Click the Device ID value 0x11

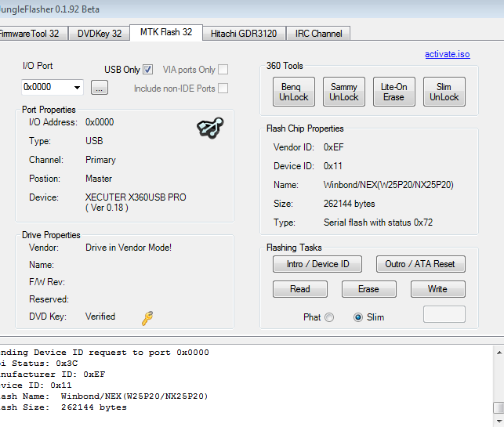point(332,166)
